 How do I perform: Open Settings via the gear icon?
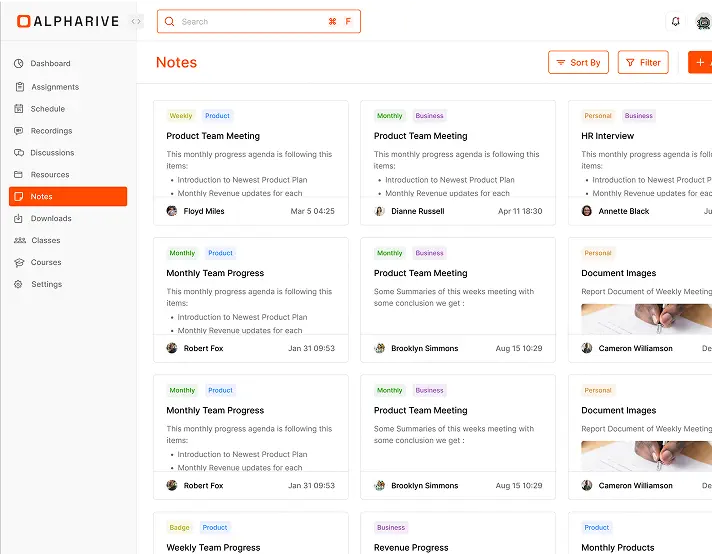tap(19, 284)
